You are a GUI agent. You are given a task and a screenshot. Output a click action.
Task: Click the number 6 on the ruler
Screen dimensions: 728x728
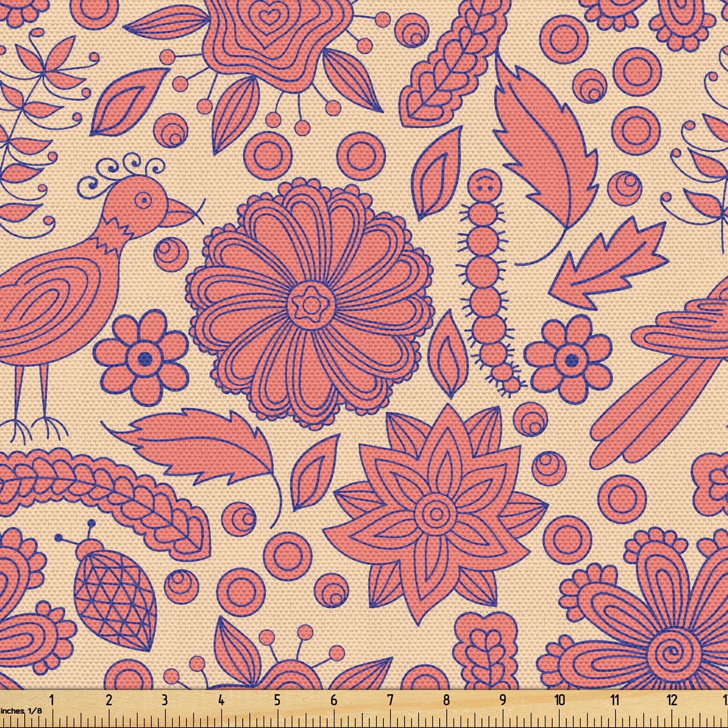coord(333,700)
